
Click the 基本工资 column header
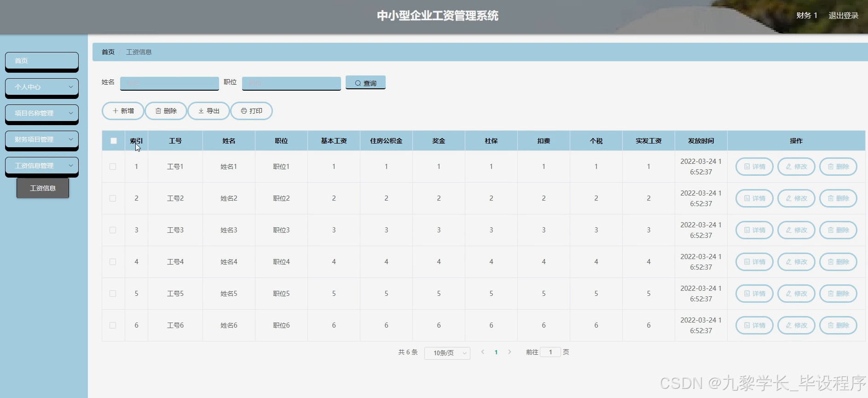click(x=334, y=141)
